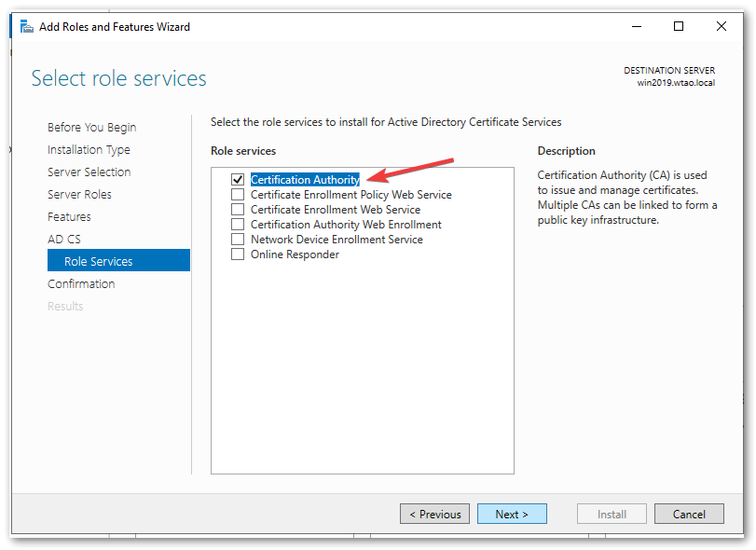Click the Next button
The width and height of the screenshot is (756, 550).
coord(512,515)
